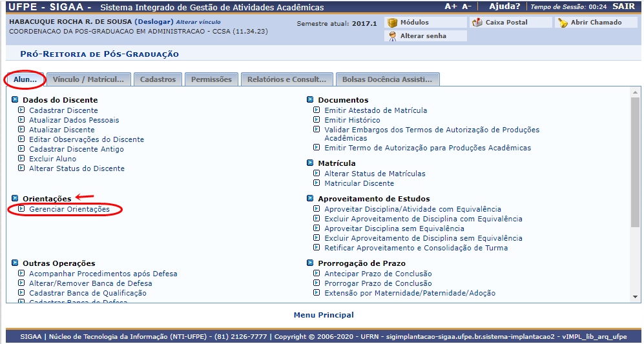Click the Alterar vínculo link
This screenshot has height=344, width=644.
click(198, 22)
